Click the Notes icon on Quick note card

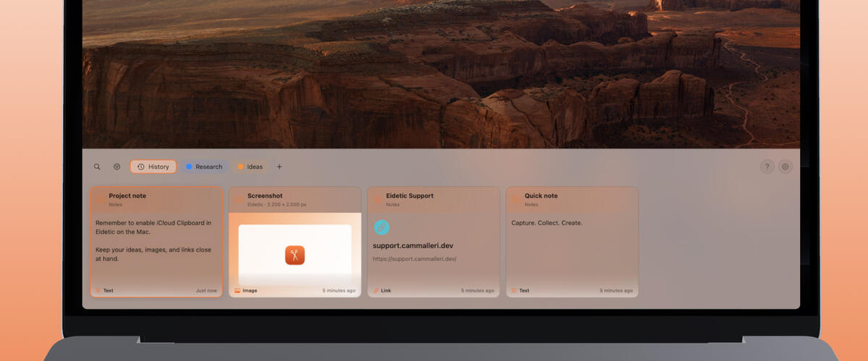click(516, 199)
